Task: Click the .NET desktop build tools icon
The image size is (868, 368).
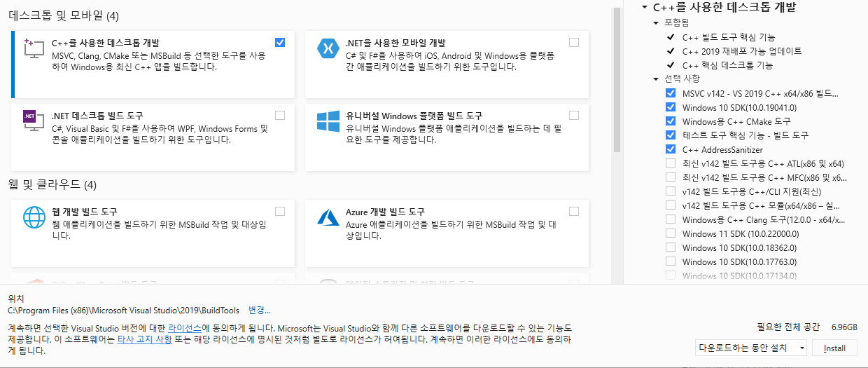Action: (x=34, y=121)
